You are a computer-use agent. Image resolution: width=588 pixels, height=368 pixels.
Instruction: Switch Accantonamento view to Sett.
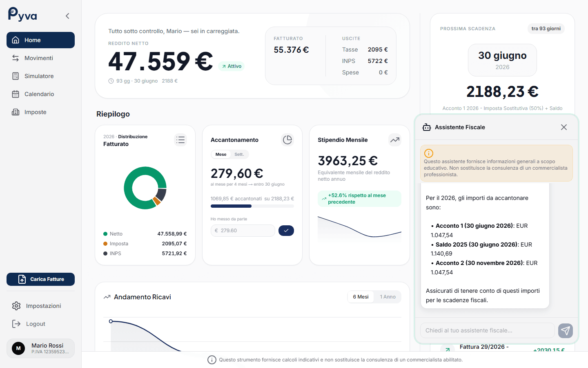pos(239,154)
